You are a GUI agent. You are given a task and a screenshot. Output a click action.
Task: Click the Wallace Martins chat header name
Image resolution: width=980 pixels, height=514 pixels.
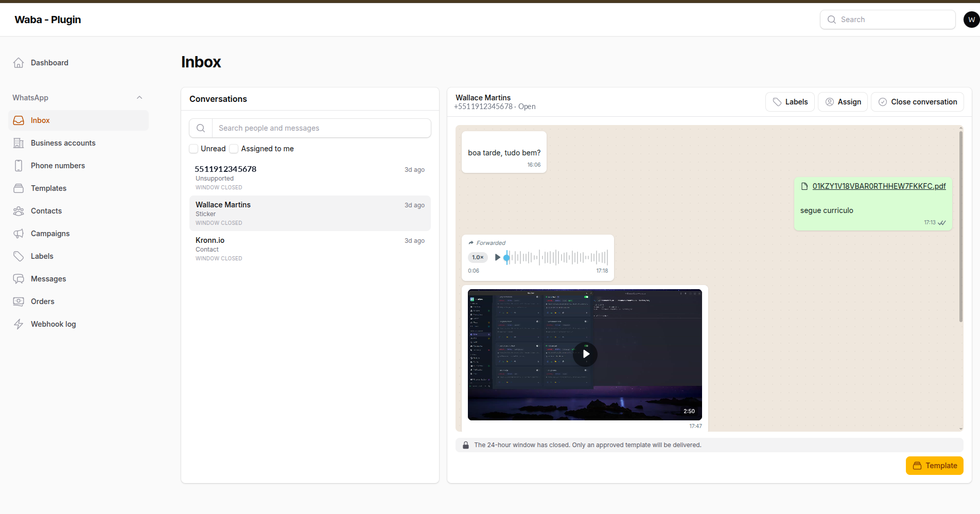(483, 98)
